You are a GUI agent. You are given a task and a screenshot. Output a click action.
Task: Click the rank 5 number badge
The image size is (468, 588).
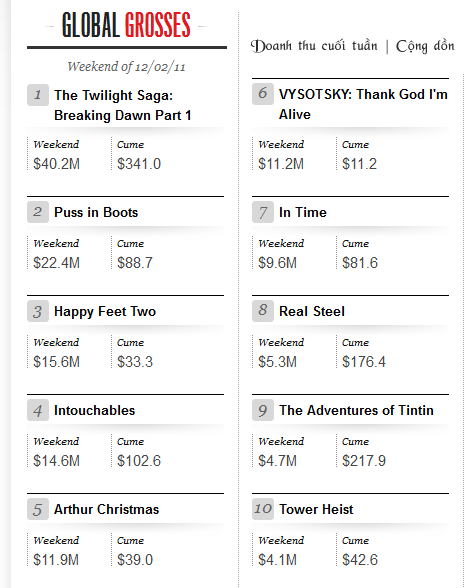[38, 509]
